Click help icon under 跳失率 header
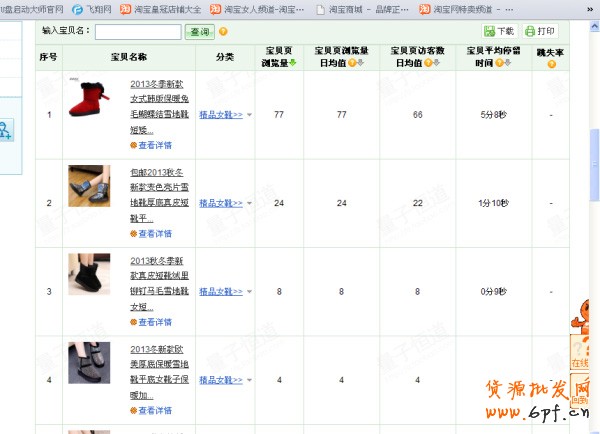 [x=551, y=64]
